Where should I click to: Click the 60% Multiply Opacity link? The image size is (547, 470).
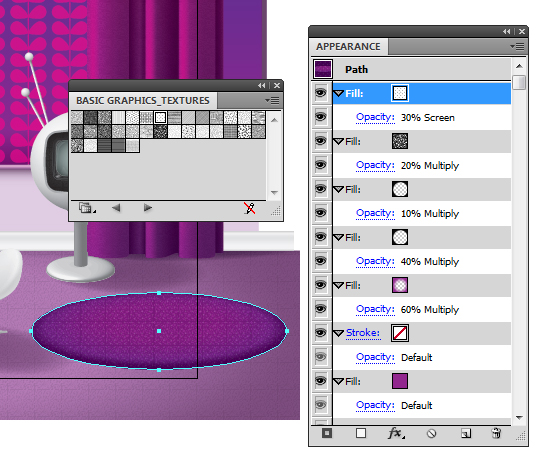(375, 309)
